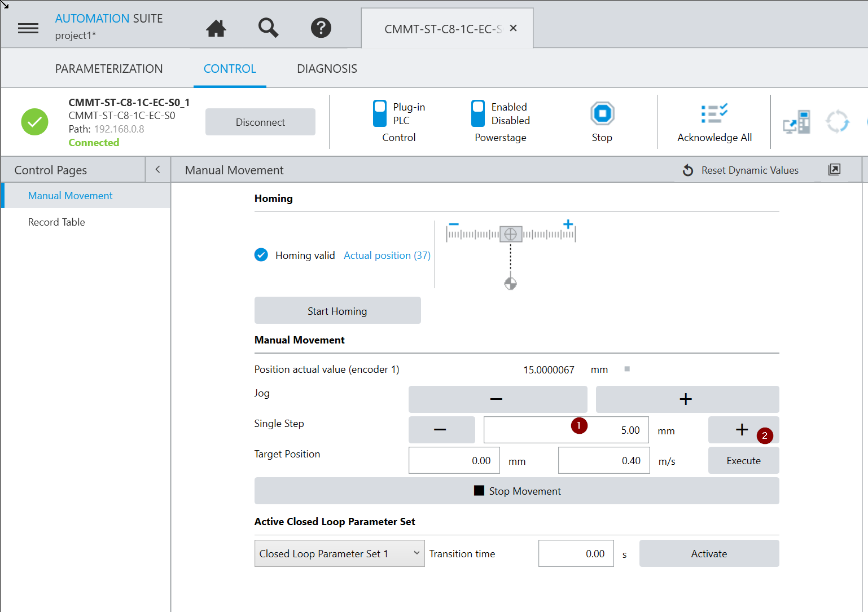
Task: Focus the Transition time field
Action: 576,553
